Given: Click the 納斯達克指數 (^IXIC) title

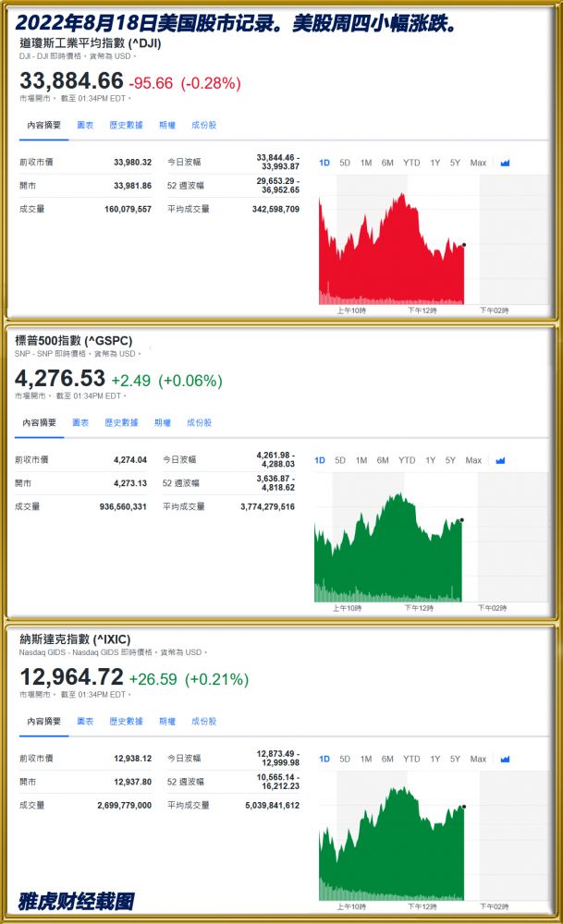Looking at the screenshot, I should (75, 639).
